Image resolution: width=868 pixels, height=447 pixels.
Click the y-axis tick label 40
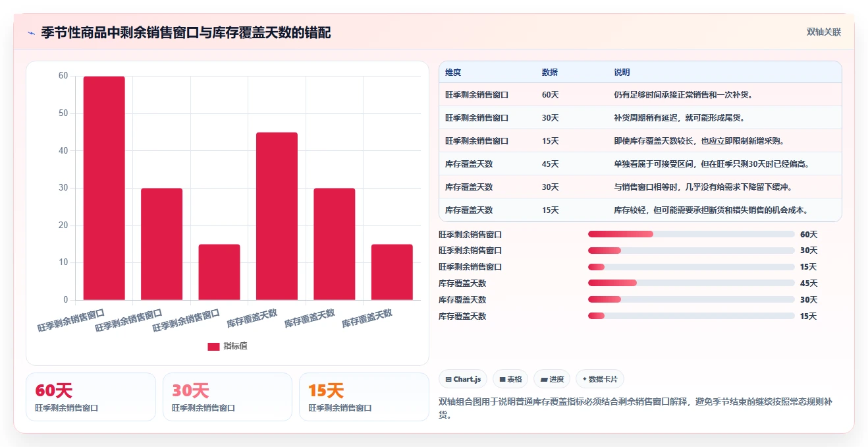click(63, 151)
